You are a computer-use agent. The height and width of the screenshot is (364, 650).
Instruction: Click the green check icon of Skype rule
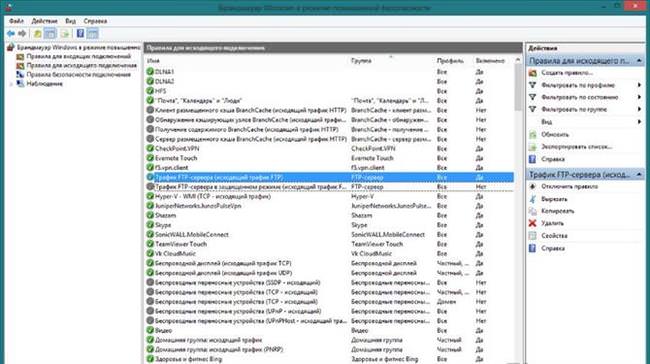[150, 225]
